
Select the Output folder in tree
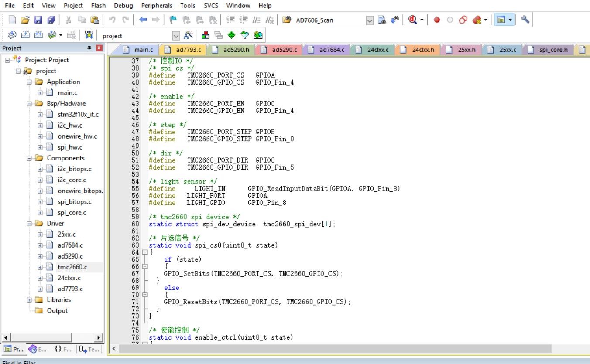(x=57, y=310)
